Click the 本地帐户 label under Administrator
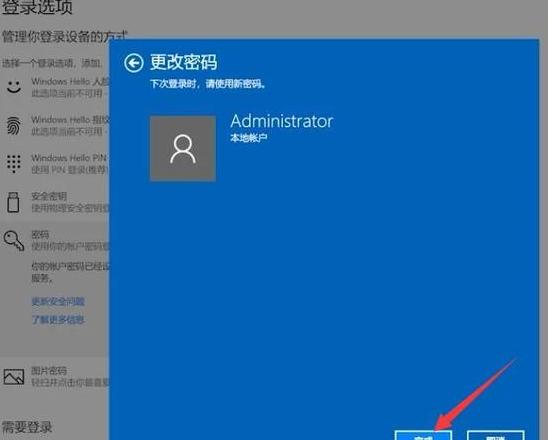The height and width of the screenshot is (440, 548). coord(248,138)
